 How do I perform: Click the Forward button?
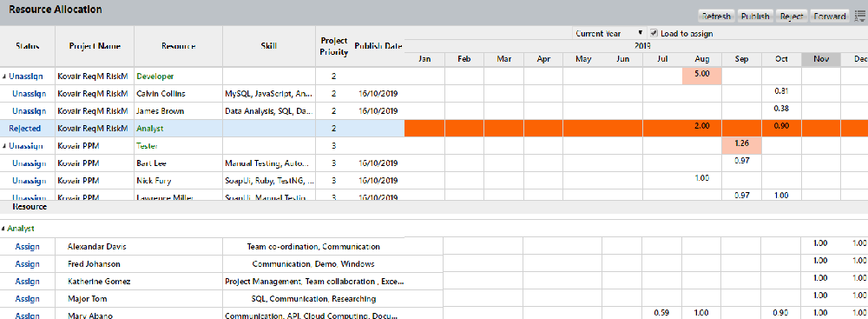[x=829, y=17]
